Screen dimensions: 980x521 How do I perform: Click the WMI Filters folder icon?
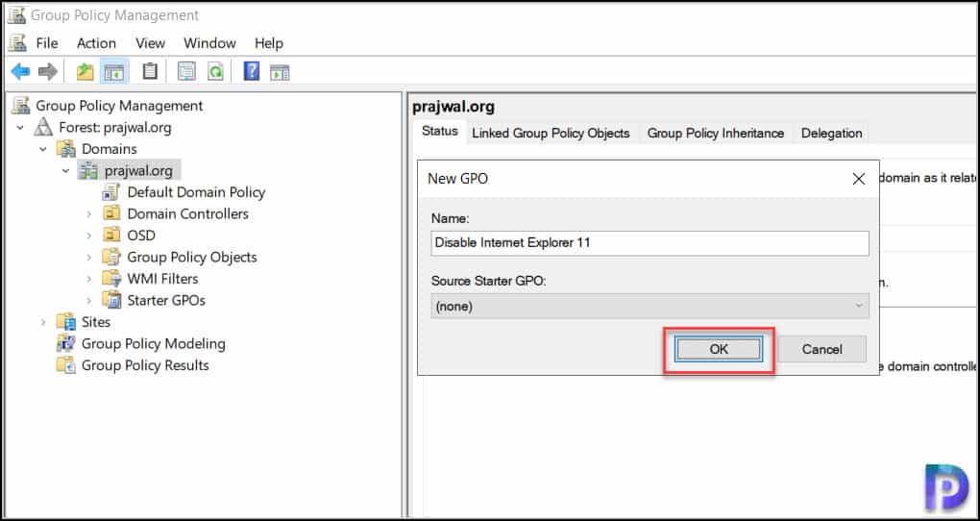tap(111, 279)
